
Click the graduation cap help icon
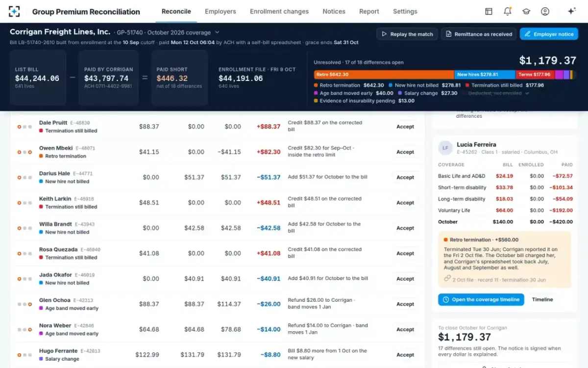(526, 11)
